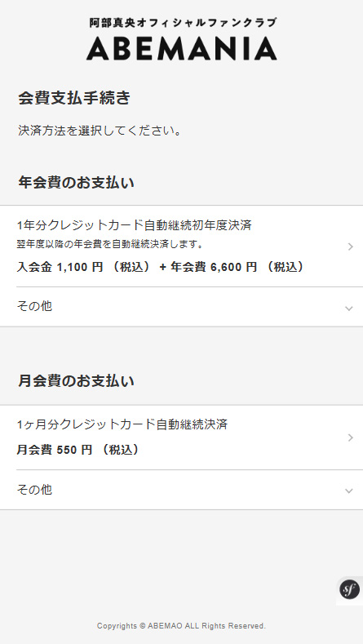This screenshot has width=363, height=644.
Task: Click the 年会費のお支払い section heading
Action: [76, 183]
